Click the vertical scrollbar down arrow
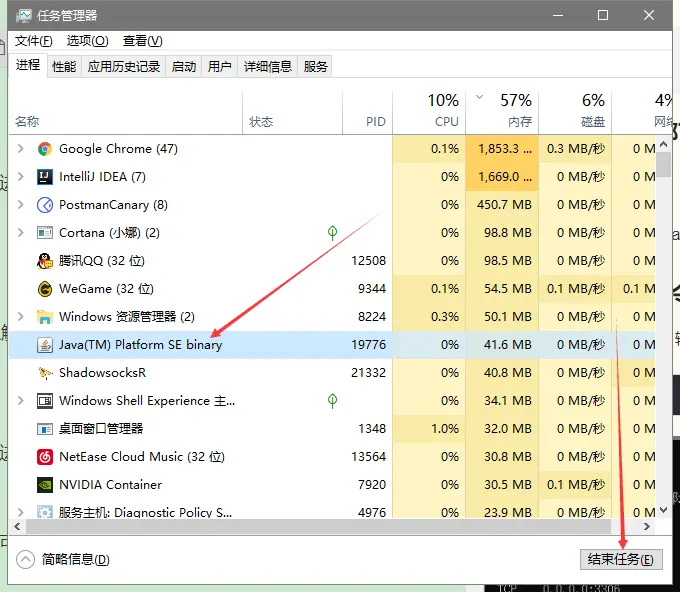The height and width of the screenshot is (592, 680). (x=664, y=510)
